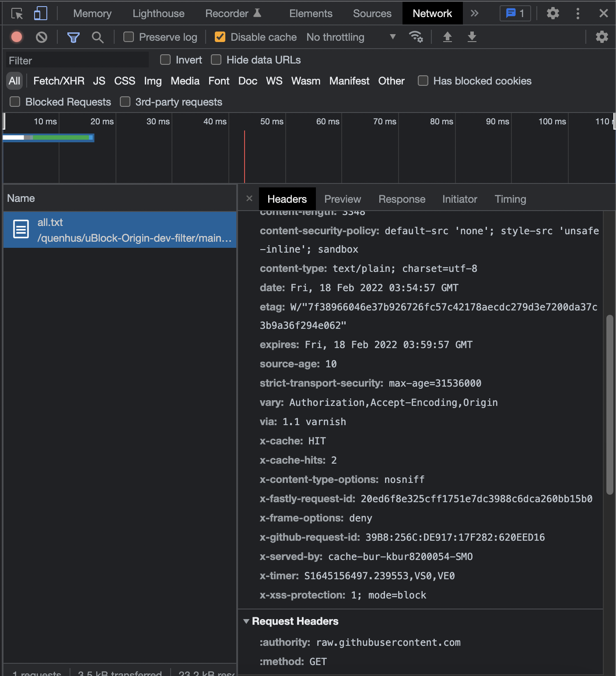Image resolution: width=616 pixels, height=676 pixels.
Task: Select the via: 1.1 varnish header
Action: (303, 422)
